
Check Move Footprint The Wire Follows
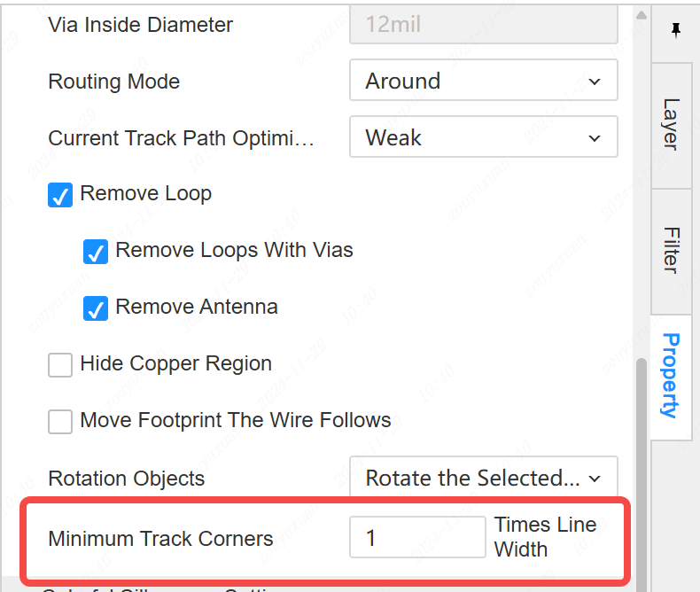60,422
